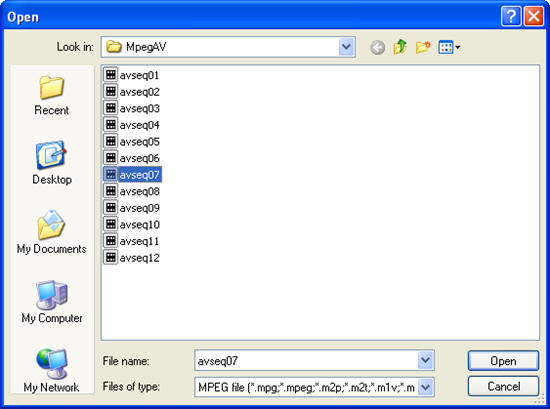Click the Cancel button
The image size is (550, 409).
point(503,387)
